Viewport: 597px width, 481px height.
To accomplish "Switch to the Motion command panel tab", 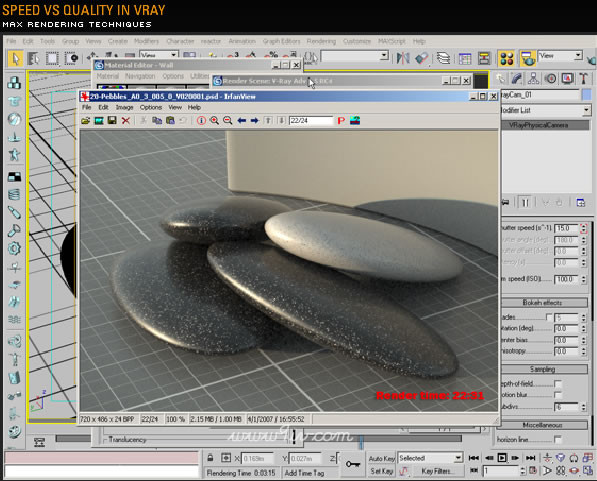I will [x=551, y=78].
